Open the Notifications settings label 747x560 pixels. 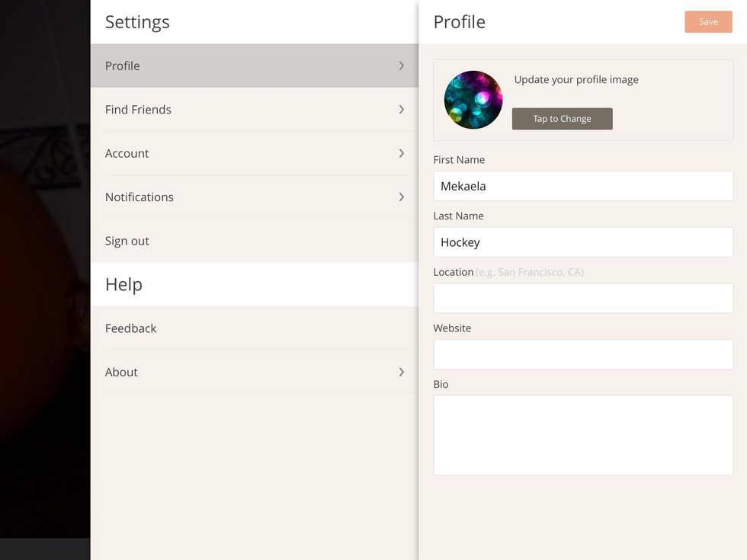[x=139, y=197]
